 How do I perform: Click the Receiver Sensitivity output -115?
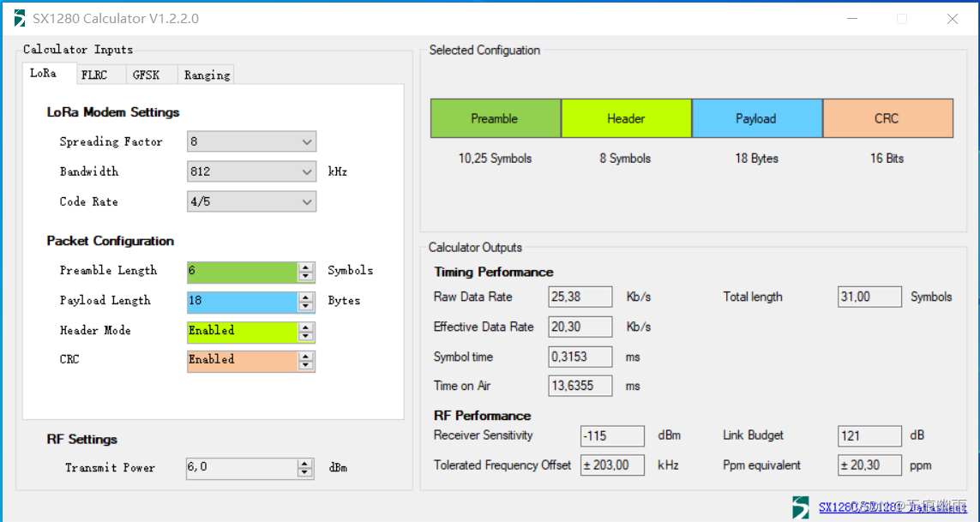pyautogui.click(x=612, y=435)
